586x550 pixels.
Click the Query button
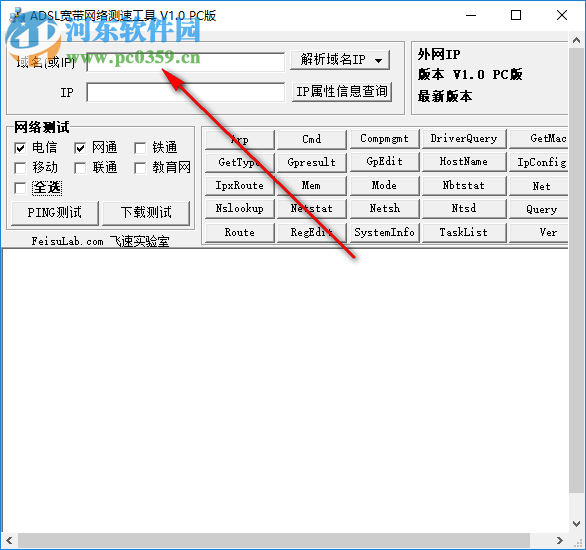coord(539,209)
